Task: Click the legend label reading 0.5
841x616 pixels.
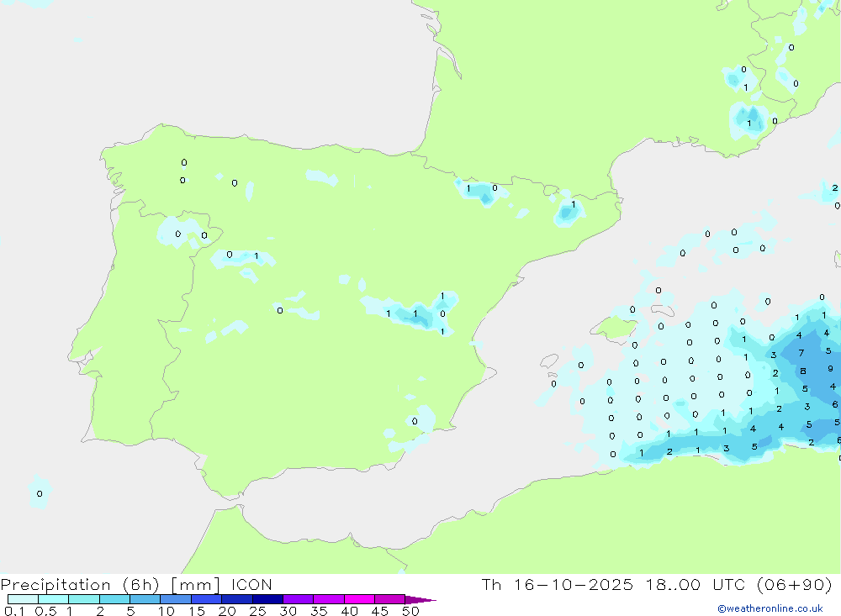Action: tap(45, 611)
